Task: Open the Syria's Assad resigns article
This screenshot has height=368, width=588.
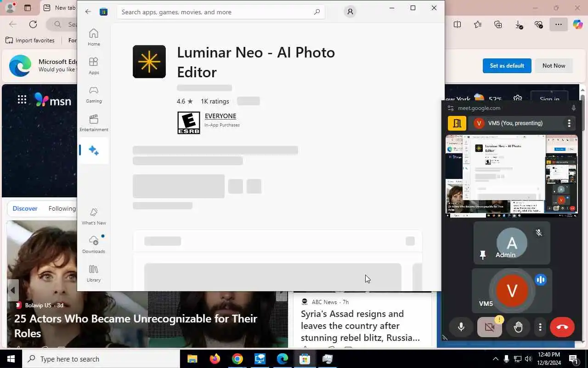Action: pyautogui.click(x=360, y=326)
